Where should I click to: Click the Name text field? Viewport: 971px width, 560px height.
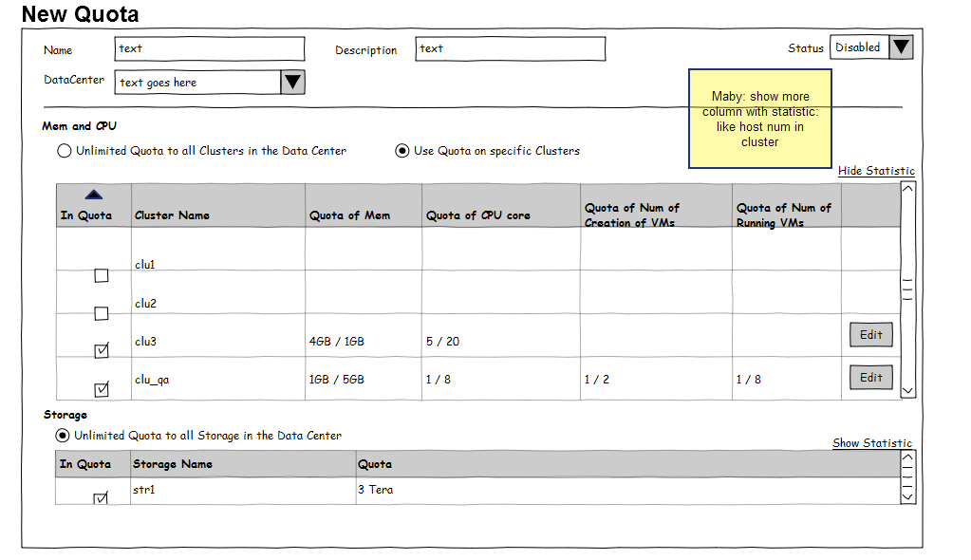click(x=210, y=48)
